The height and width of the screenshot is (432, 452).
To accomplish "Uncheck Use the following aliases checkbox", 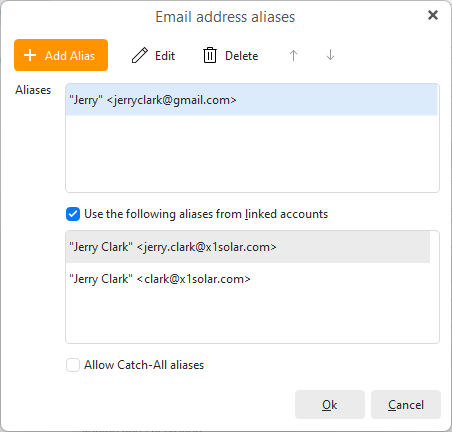I will [x=73, y=214].
